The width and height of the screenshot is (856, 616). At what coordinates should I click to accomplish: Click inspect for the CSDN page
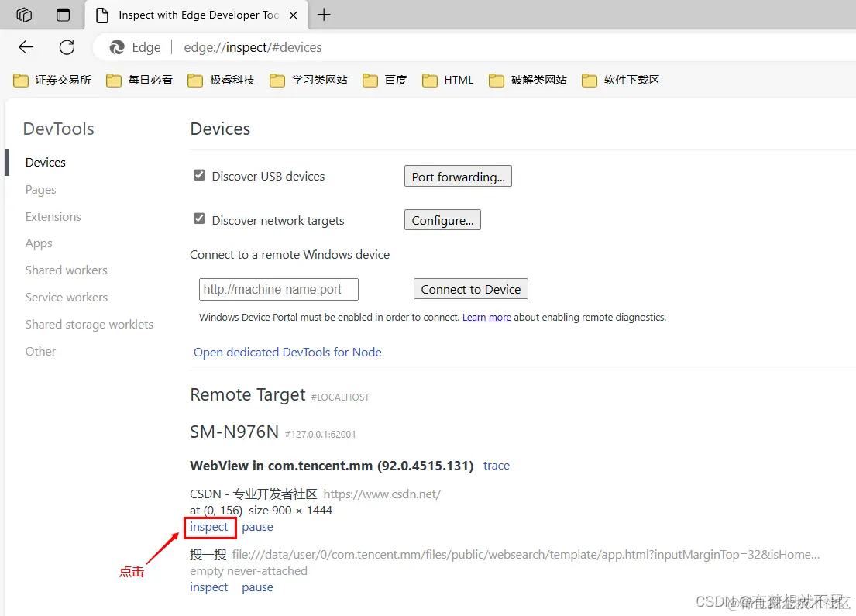click(208, 527)
